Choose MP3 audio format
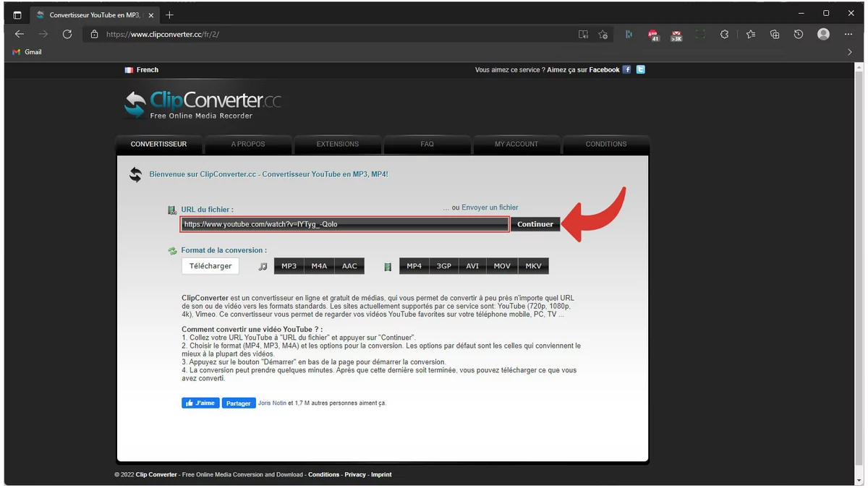 [x=289, y=266]
